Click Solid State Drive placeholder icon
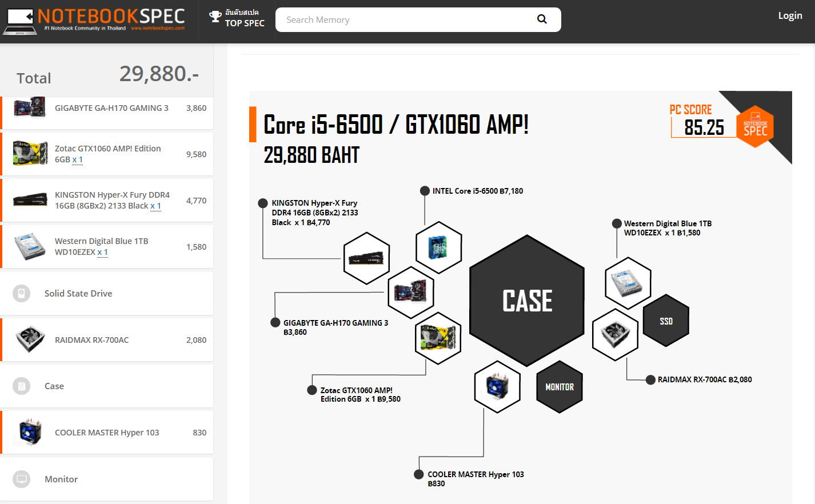This screenshot has width=815, height=504. tap(21, 294)
